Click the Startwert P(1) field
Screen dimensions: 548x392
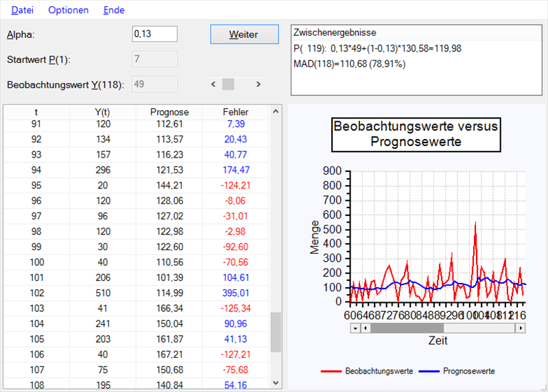[154, 59]
